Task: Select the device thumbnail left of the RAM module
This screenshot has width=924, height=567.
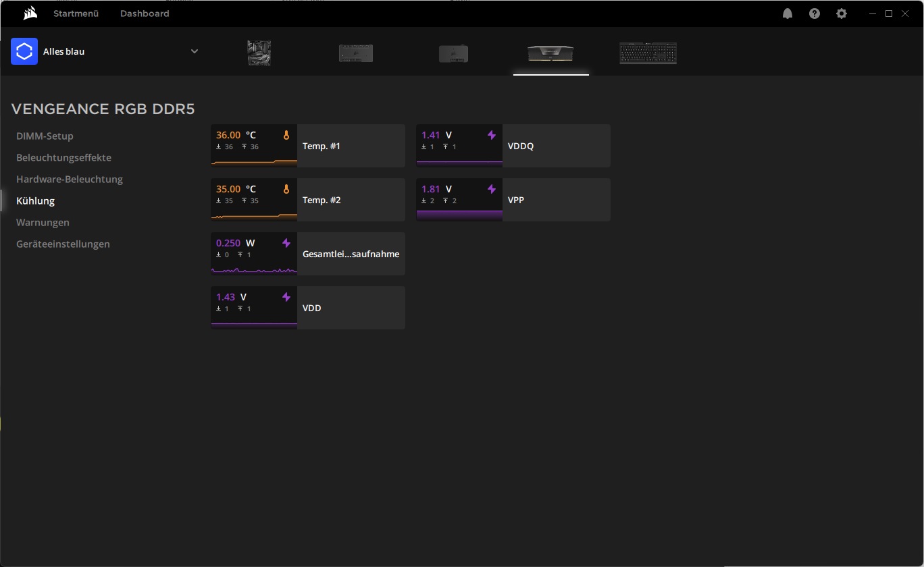Action: point(454,54)
